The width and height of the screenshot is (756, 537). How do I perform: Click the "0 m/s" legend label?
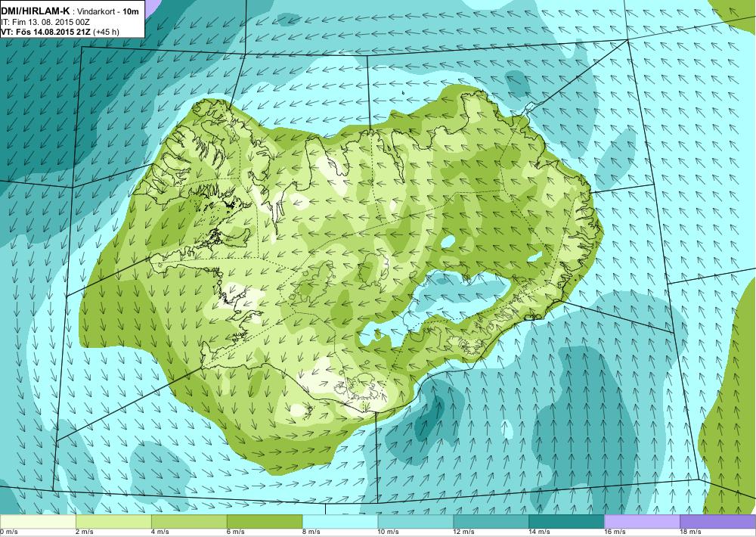(8, 532)
